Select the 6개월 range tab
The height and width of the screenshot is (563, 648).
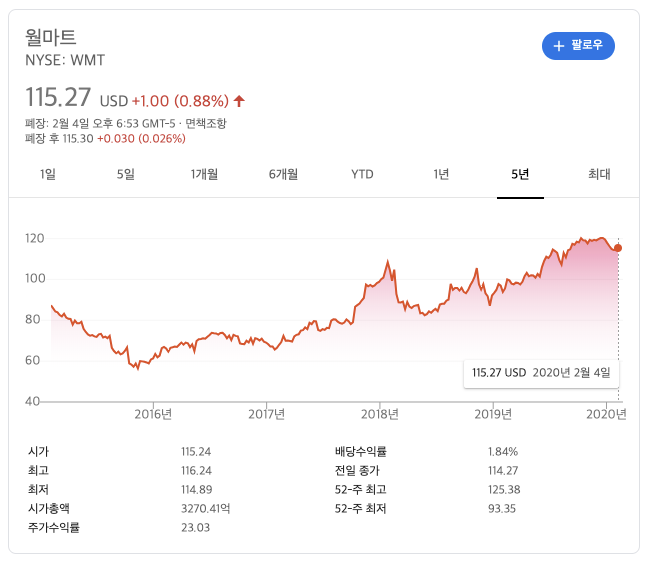pos(283,174)
